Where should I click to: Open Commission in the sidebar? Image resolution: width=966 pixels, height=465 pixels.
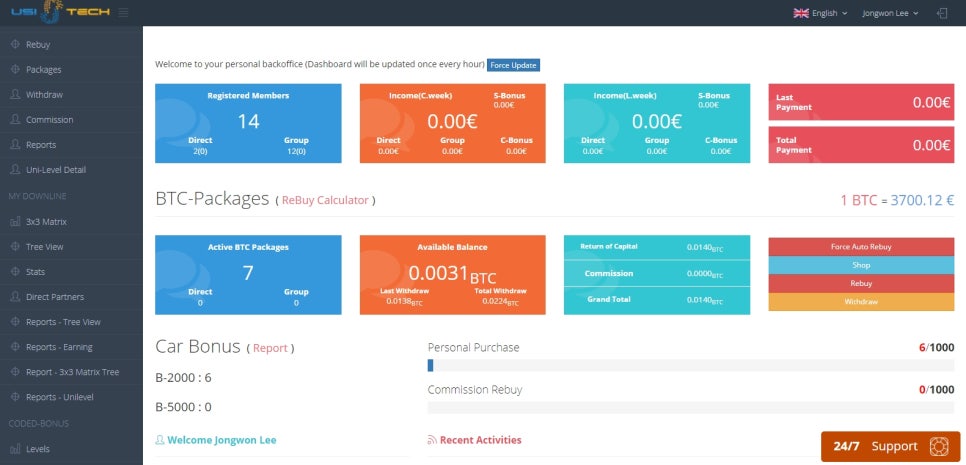(71, 119)
